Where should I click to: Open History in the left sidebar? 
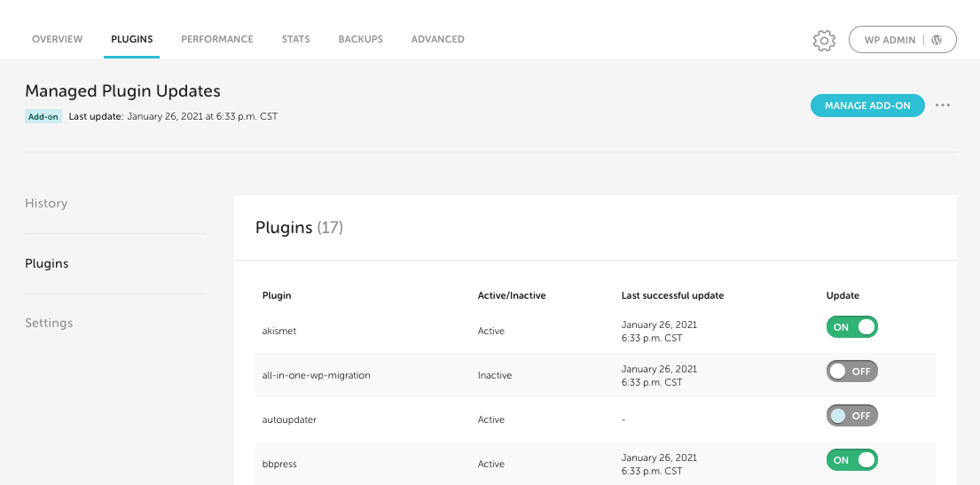(46, 203)
